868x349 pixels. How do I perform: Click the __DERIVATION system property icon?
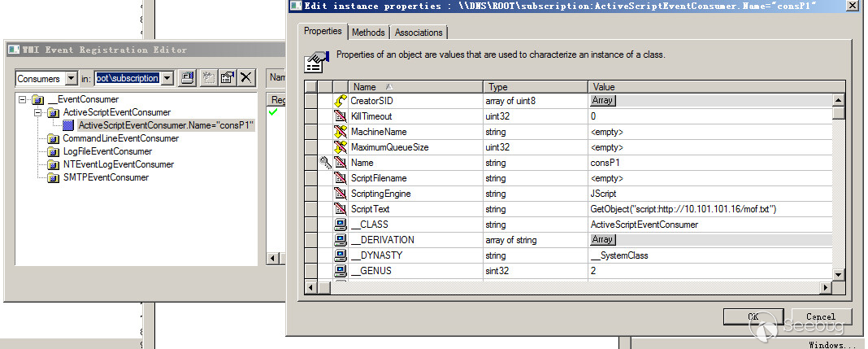(341, 240)
